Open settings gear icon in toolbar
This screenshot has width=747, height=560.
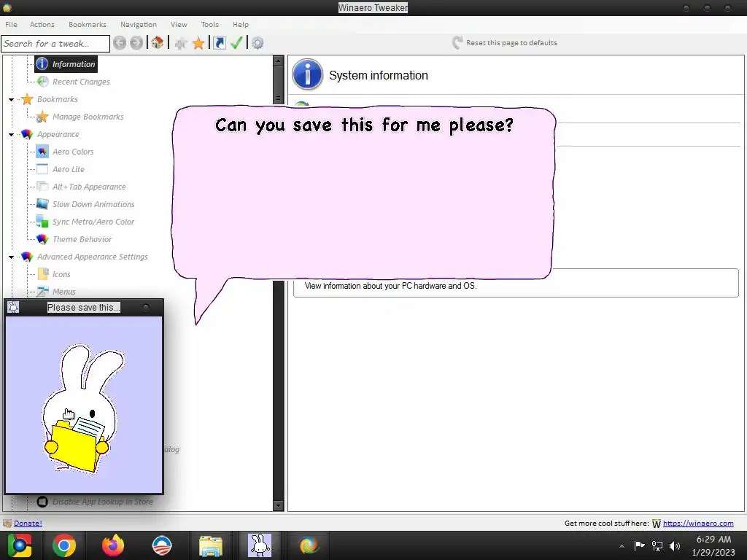[258, 43]
